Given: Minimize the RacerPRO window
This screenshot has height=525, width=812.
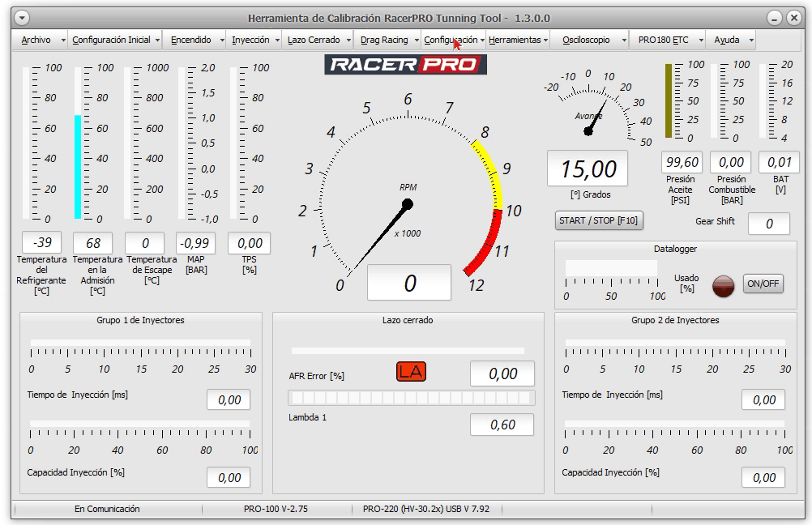Looking at the screenshot, I should coord(774,18).
